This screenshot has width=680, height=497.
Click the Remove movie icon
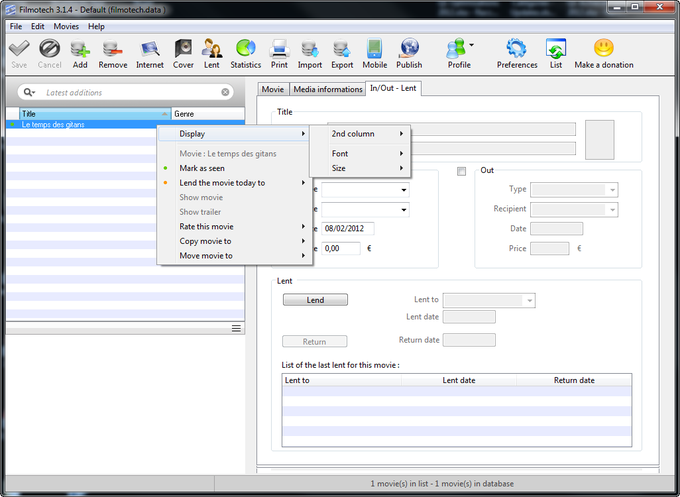[113, 48]
